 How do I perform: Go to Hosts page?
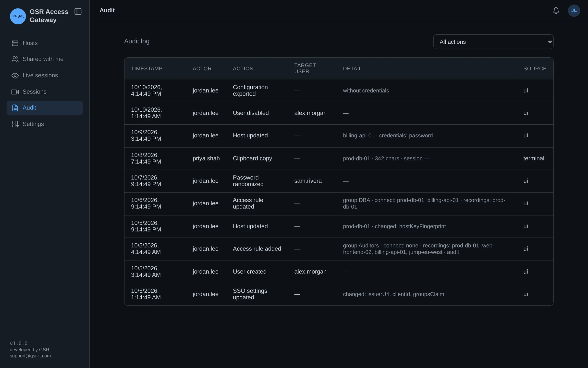pos(45,43)
